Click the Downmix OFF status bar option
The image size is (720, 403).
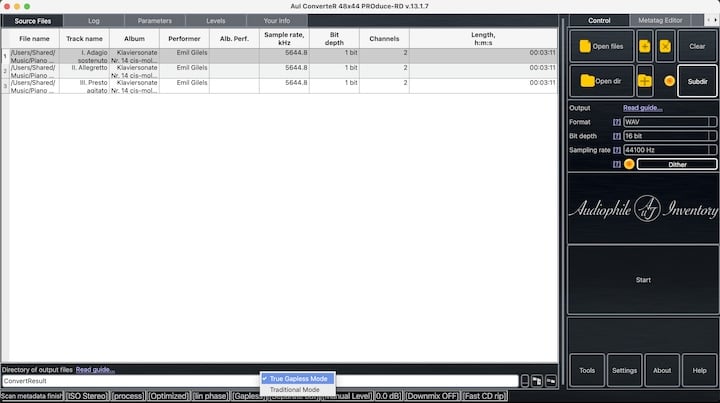point(432,396)
